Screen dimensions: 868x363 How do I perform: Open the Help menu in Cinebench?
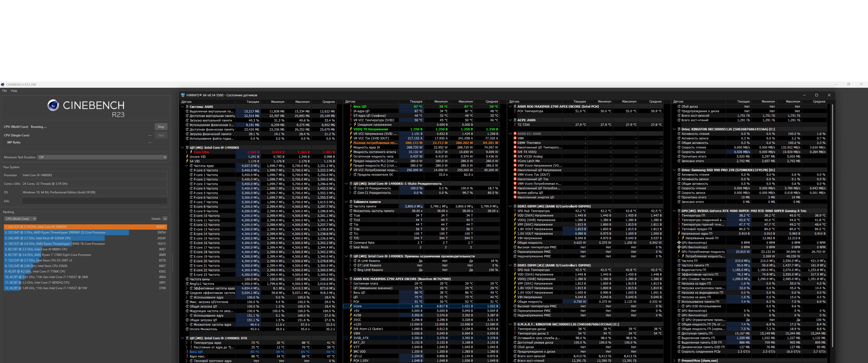[14, 91]
